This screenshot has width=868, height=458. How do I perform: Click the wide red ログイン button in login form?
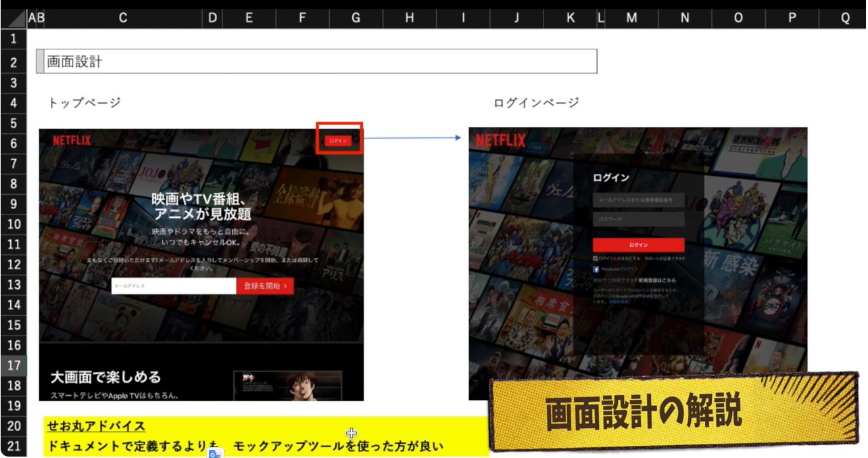point(639,245)
